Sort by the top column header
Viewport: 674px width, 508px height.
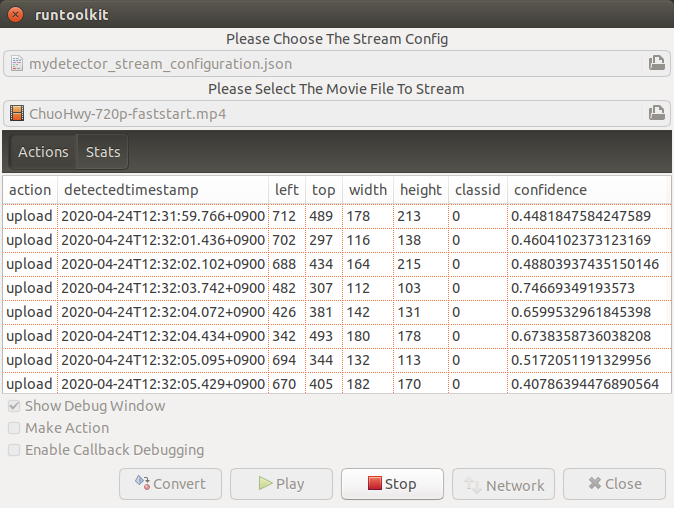click(324, 190)
